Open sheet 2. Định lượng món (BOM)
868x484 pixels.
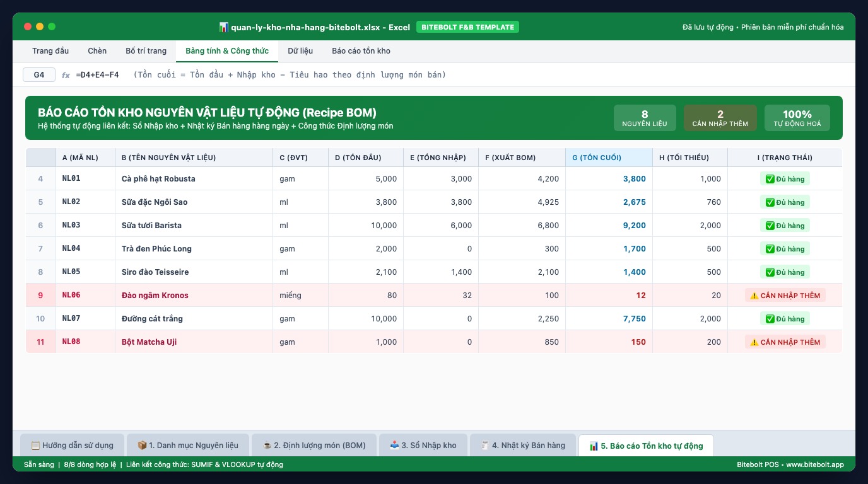pyautogui.click(x=314, y=445)
